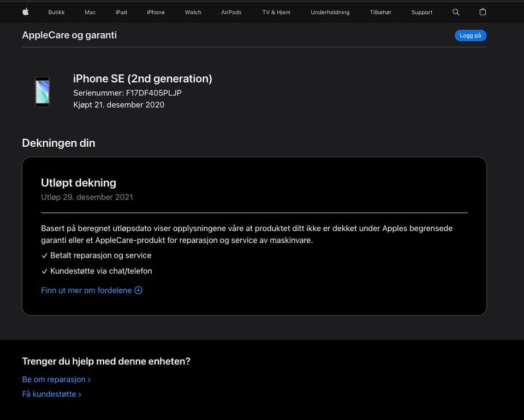Image resolution: width=524 pixels, height=420 pixels.
Task: Click Trenger du hjelp med denne enheten heading
Action: click(x=106, y=361)
